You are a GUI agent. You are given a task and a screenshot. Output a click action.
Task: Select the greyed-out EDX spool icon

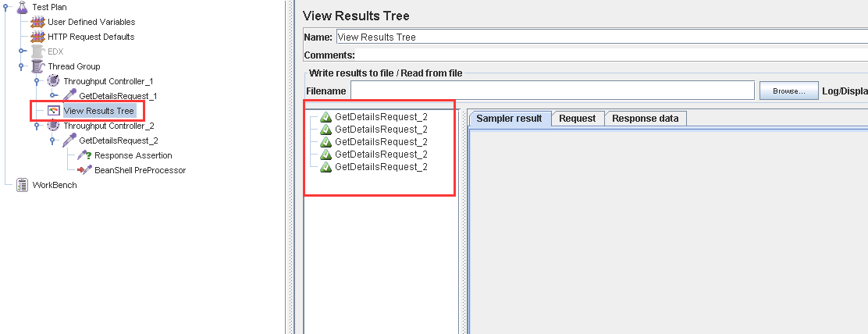point(37,52)
